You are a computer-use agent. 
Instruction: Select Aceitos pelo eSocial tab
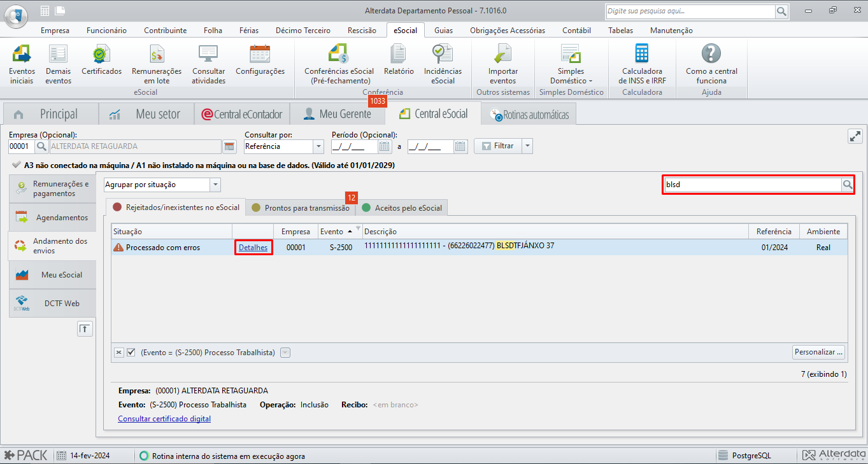coord(402,207)
